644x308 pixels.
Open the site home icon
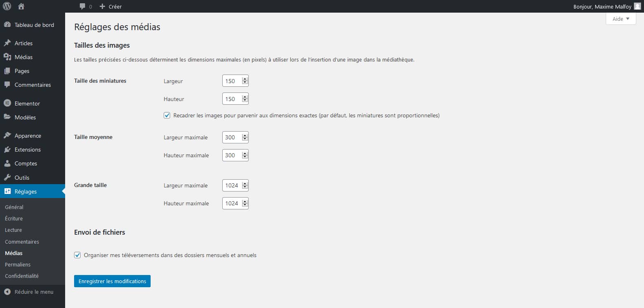[x=21, y=6]
